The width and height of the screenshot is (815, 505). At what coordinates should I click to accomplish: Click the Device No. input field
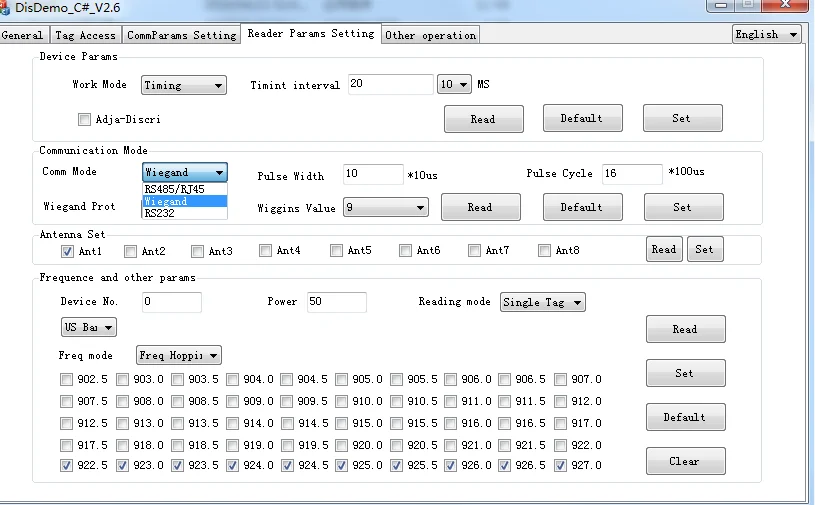(x=172, y=302)
